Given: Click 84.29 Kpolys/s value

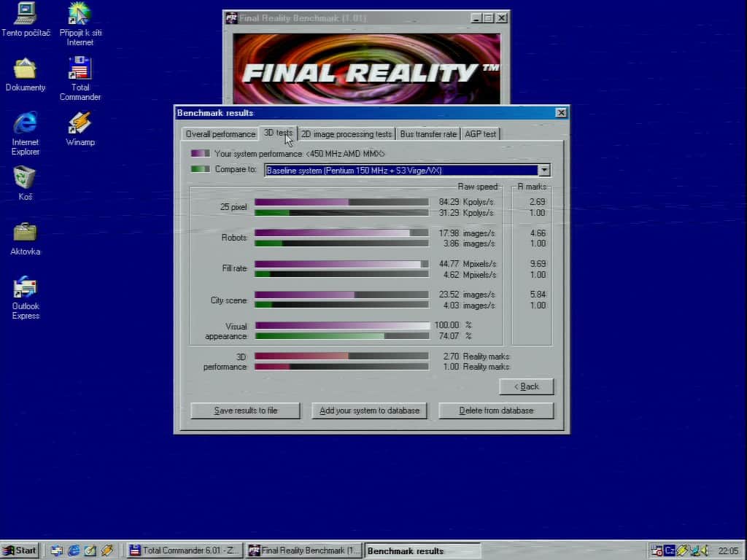Looking at the screenshot, I should [x=466, y=202].
